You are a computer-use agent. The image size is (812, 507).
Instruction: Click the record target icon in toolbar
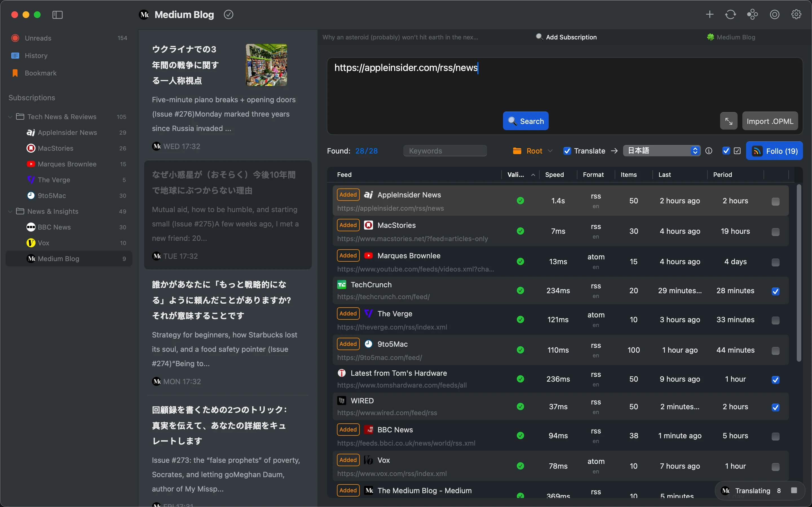(774, 14)
